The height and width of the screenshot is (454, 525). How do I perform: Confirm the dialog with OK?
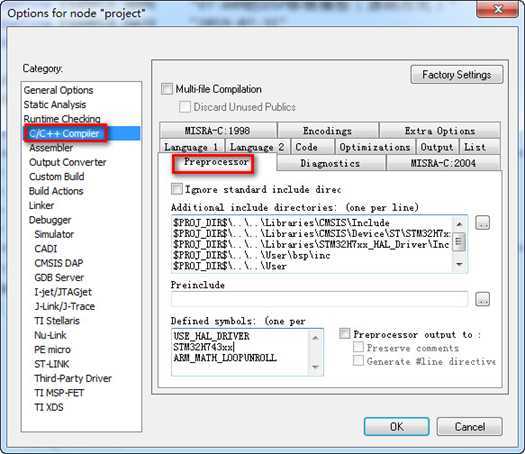[397, 427]
